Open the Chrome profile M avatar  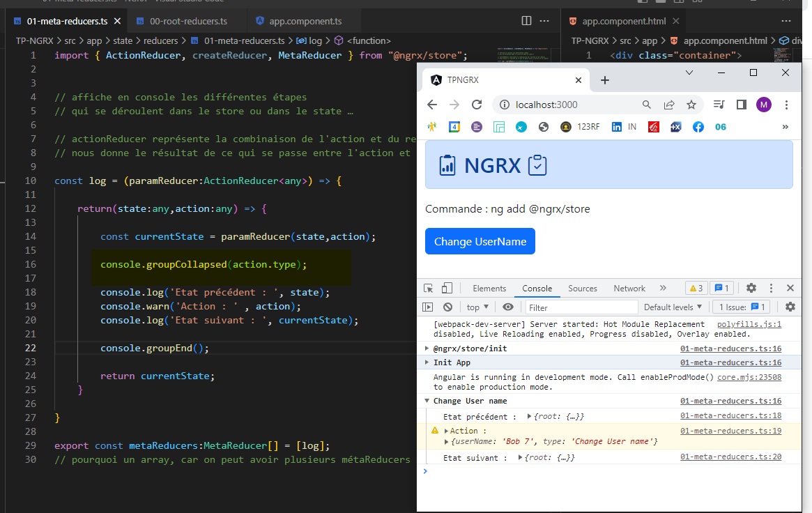click(x=764, y=105)
